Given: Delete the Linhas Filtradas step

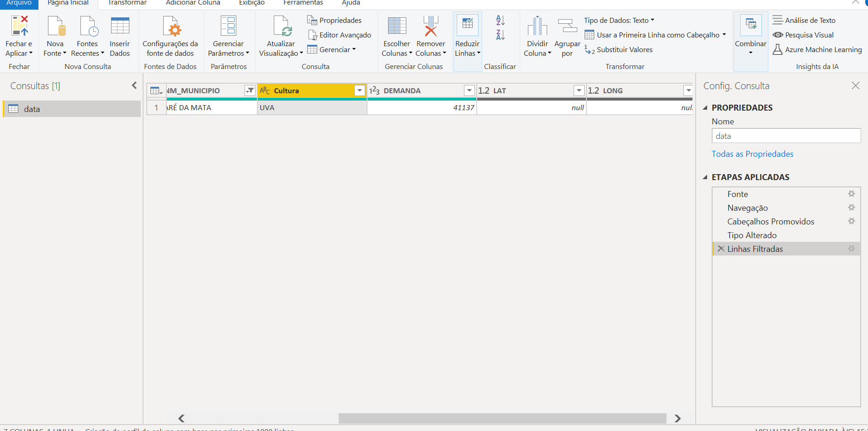Looking at the screenshot, I should tap(721, 249).
